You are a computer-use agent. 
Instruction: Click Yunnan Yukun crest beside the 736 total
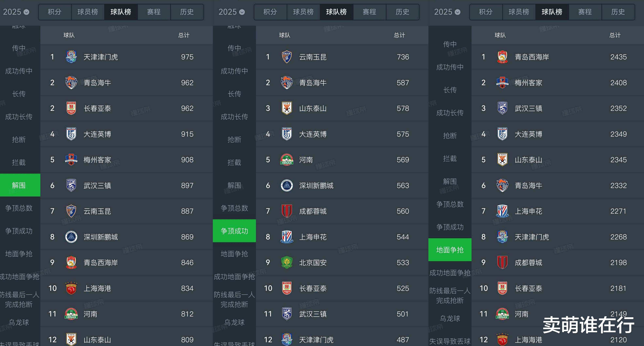click(x=286, y=57)
